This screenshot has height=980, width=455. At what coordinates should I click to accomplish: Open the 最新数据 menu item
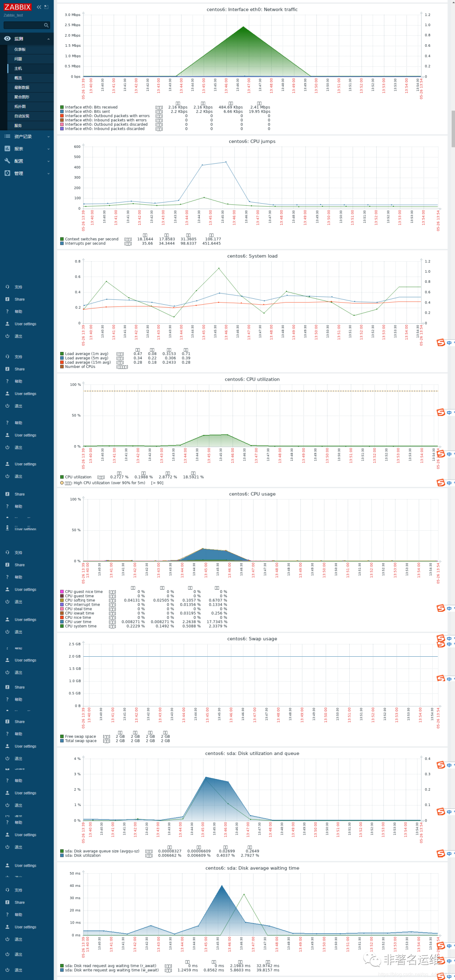point(30,87)
